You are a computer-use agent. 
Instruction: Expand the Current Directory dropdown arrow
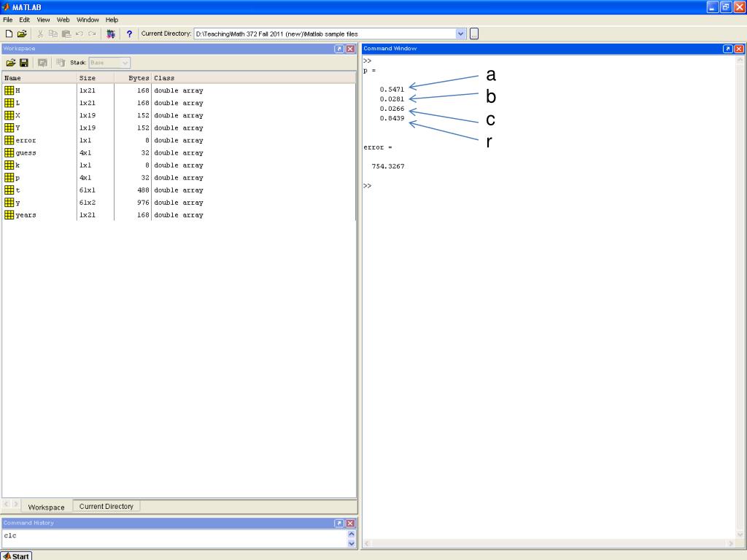click(x=460, y=34)
